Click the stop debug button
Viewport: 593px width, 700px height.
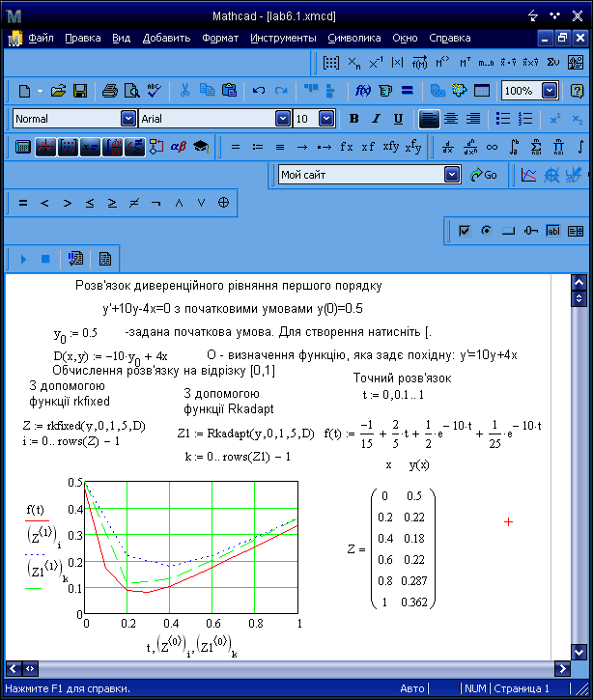pos(45,259)
